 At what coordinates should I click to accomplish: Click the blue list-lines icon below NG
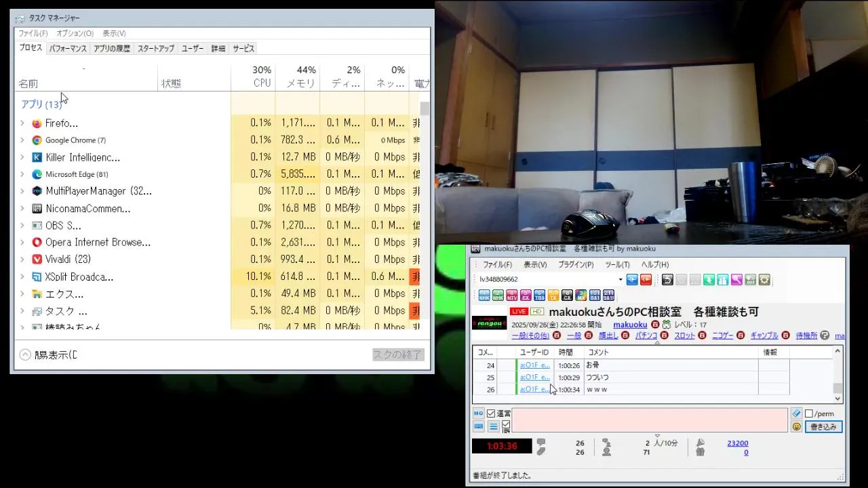pyautogui.click(x=493, y=427)
